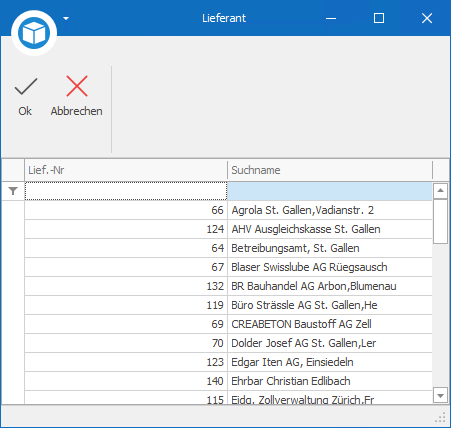
Task: Click supplier number 140 cell
Action: (x=126, y=381)
